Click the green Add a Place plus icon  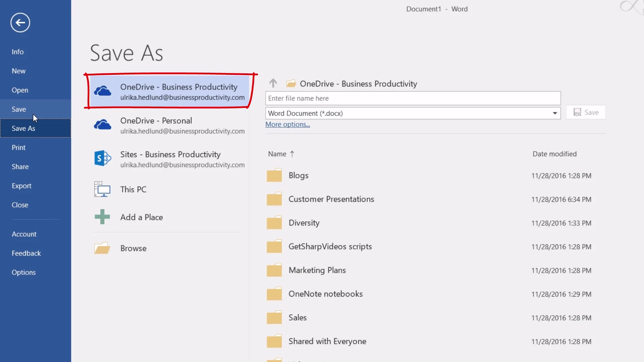[x=102, y=217]
